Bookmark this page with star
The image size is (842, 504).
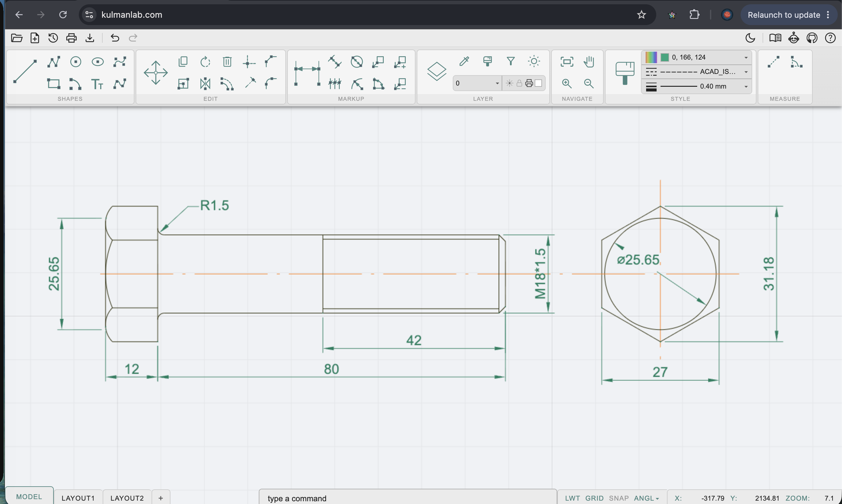pyautogui.click(x=641, y=15)
